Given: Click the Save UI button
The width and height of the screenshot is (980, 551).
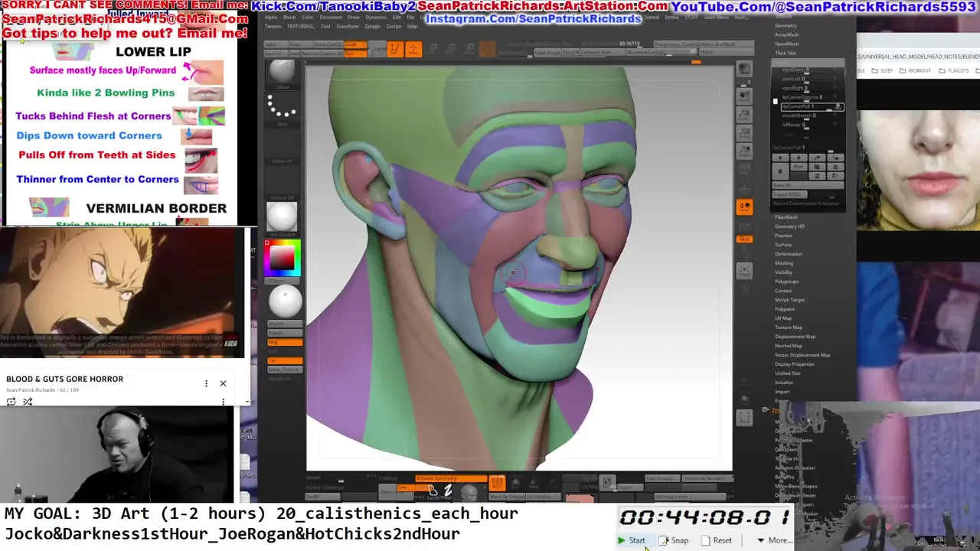Looking at the screenshot, I should (x=276, y=54).
